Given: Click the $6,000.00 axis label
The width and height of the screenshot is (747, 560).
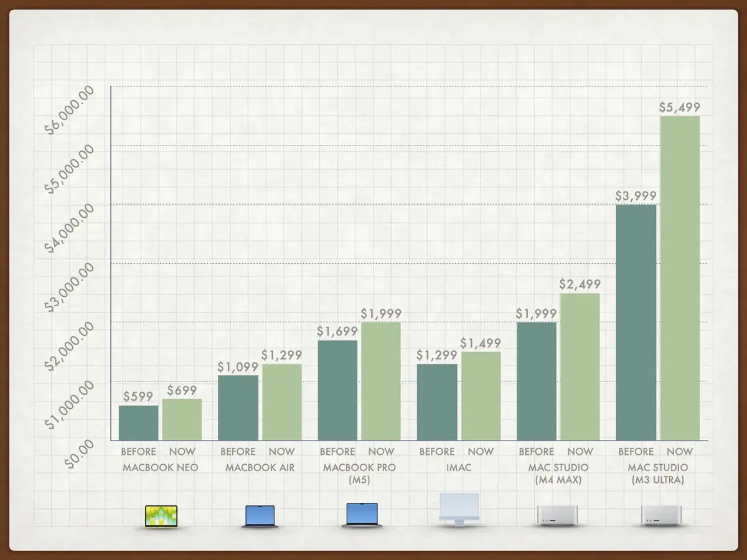Looking at the screenshot, I should coord(70,110).
